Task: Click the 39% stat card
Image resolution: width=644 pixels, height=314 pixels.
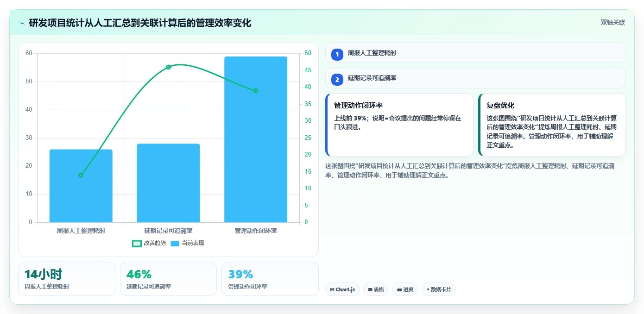Action: pos(270,279)
